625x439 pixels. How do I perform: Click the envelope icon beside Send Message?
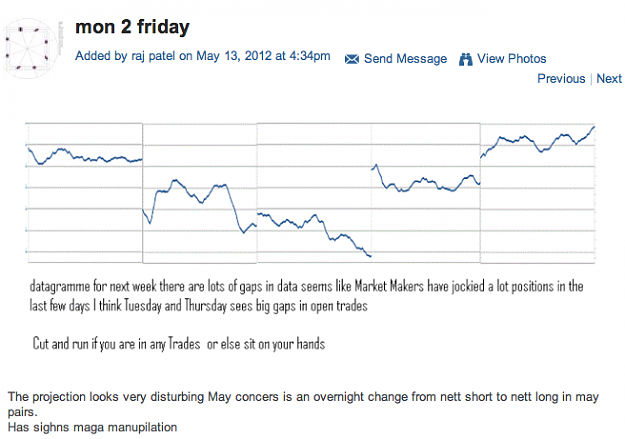[x=352, y=59]
